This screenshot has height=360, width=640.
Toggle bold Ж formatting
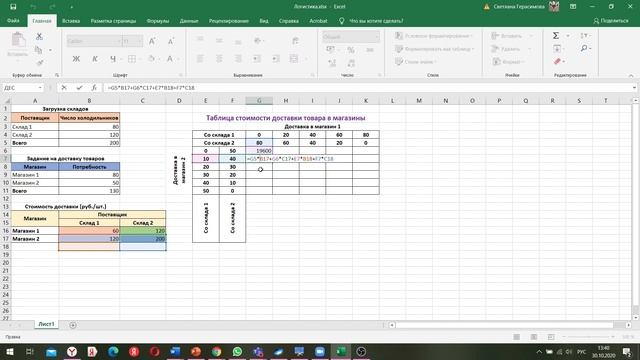(x=76, y=59)
